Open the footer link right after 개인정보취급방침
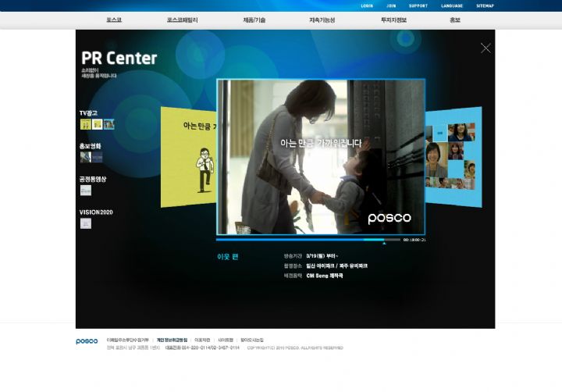Screen dimensions: 562x392 (202, 340)
